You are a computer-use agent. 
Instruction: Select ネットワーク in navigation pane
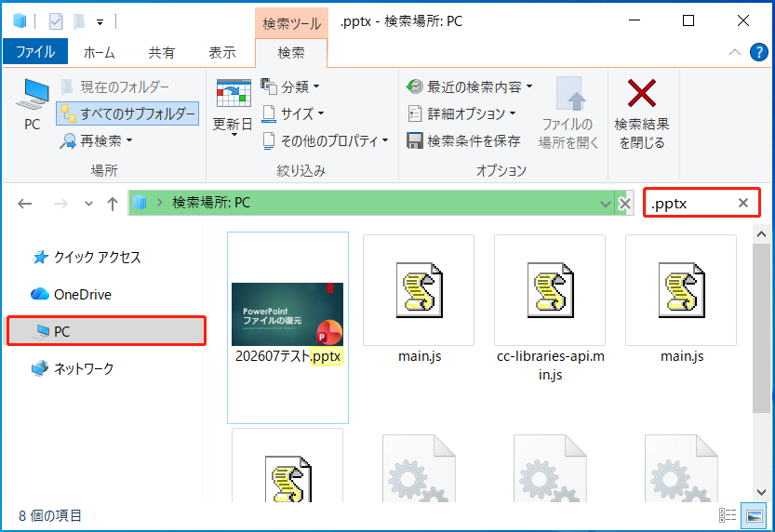point(73,368)
